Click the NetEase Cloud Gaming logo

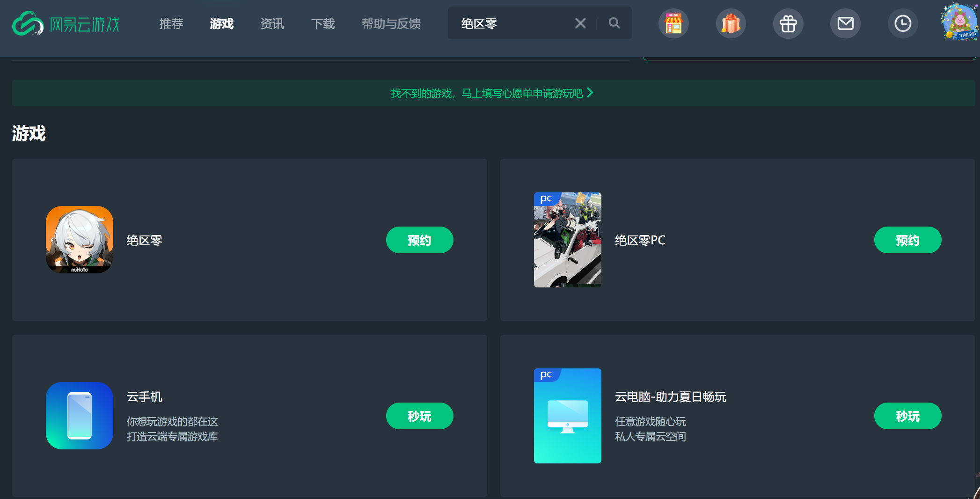point(66,23)
